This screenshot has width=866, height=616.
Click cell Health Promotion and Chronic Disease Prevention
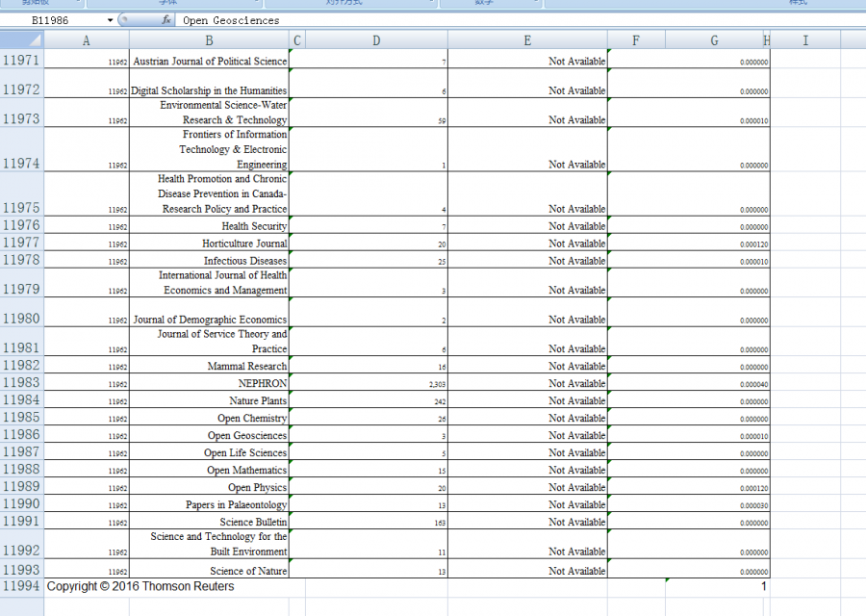(x=210, y=193)
